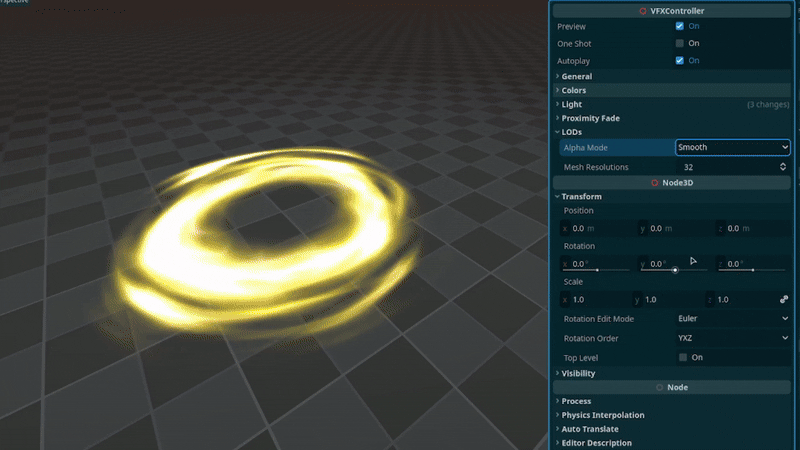
Task: Click the Rotation Edit Mode label
Action: point(598,319)
